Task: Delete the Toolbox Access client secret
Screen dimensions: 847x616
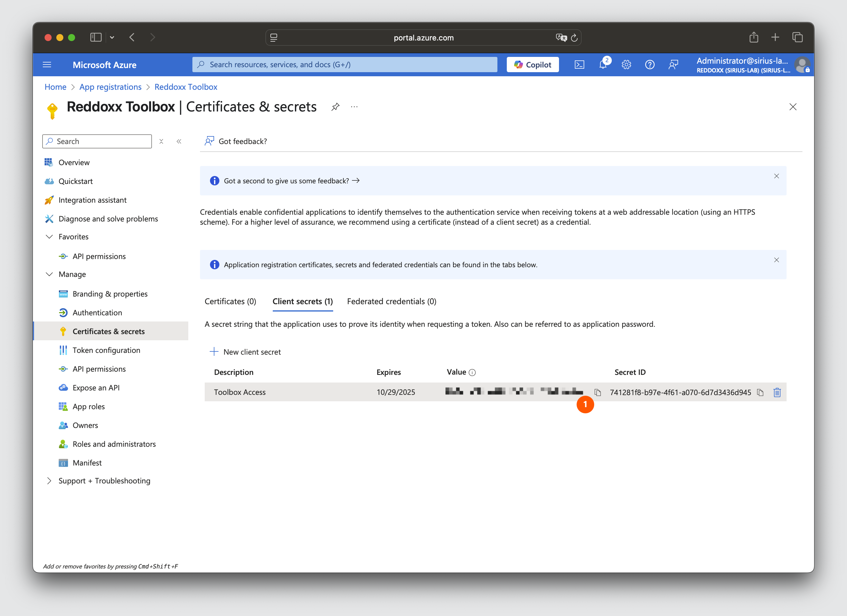Action: click(777, 392)
